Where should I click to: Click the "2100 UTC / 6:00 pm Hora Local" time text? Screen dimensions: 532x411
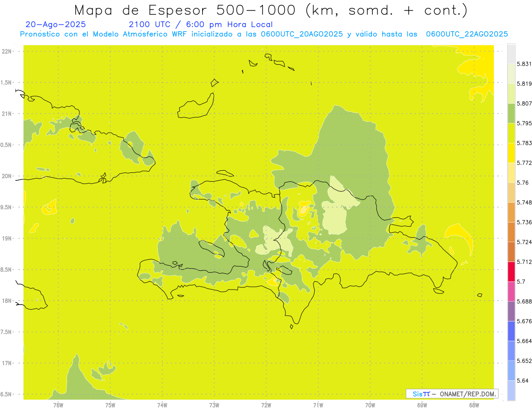[x=201, y=25]
